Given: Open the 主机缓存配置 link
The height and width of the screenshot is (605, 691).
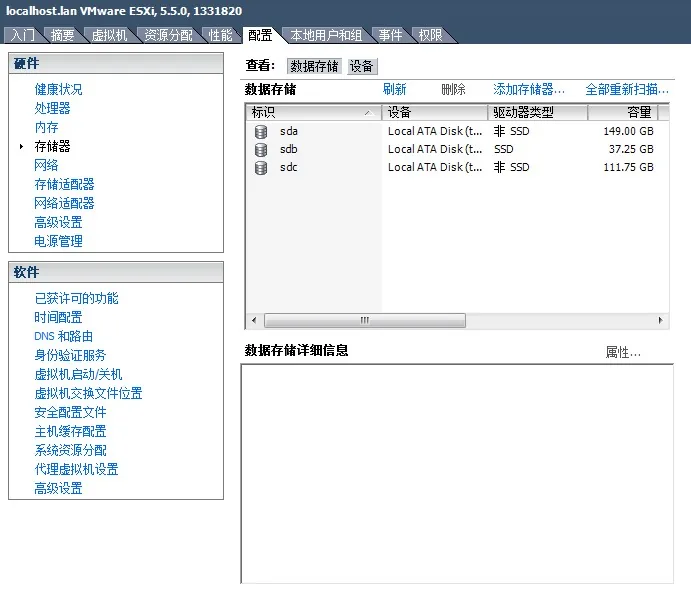Looking at the screenshot, I should tap(70, 431).
